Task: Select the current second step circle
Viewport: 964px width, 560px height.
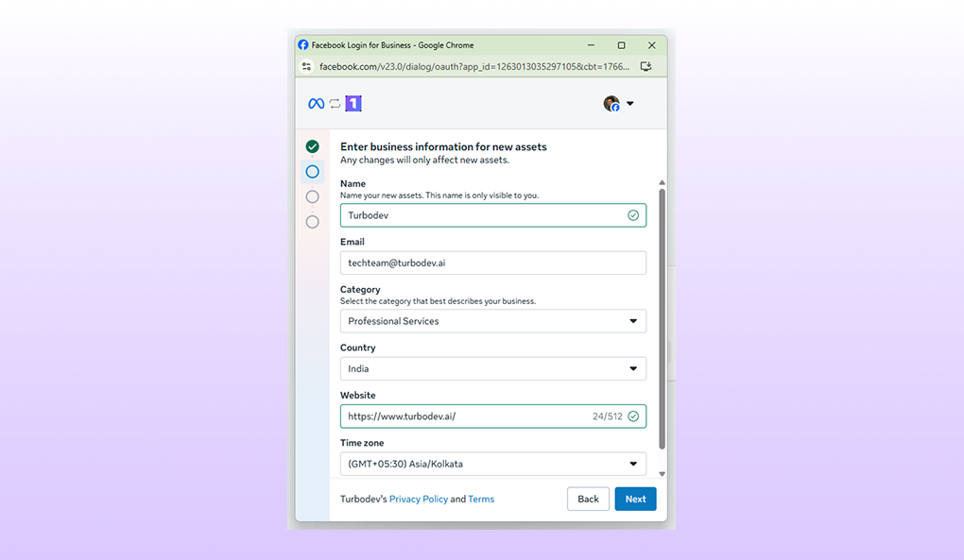Action: 312,171
